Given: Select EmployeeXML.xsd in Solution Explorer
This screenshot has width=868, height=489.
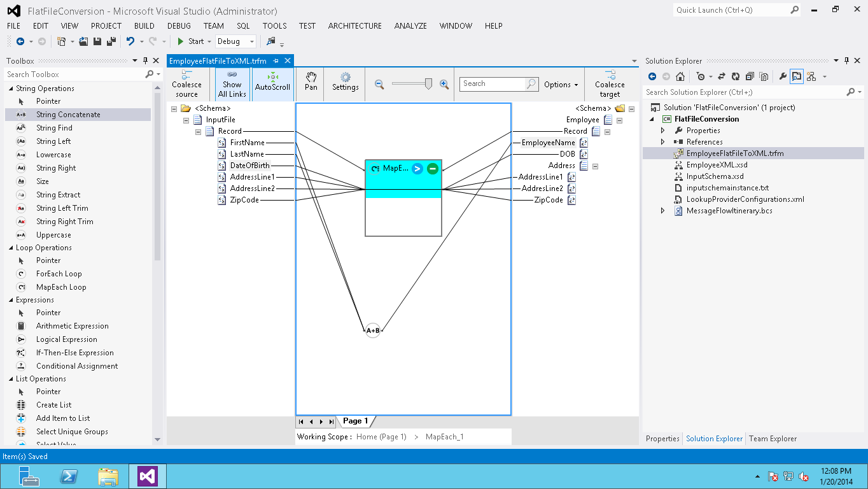Looking at the screenshot, I should (x=717, y=165).
